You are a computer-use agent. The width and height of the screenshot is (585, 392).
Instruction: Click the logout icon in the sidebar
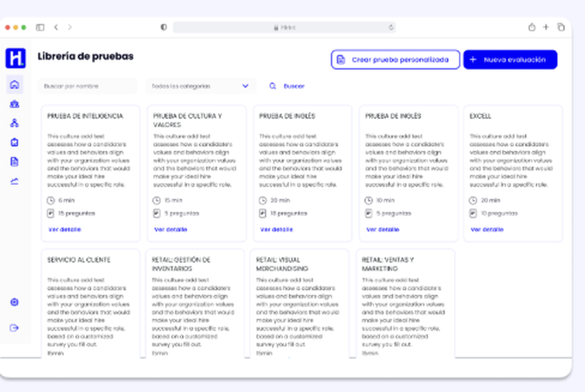[x=15, y=328]
